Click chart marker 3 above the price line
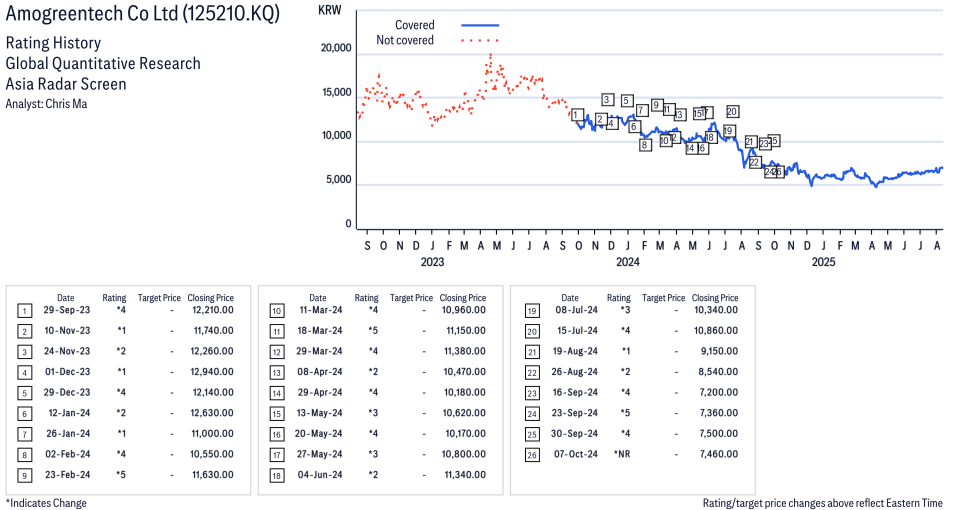954x510 pixels. click(607, 99)
